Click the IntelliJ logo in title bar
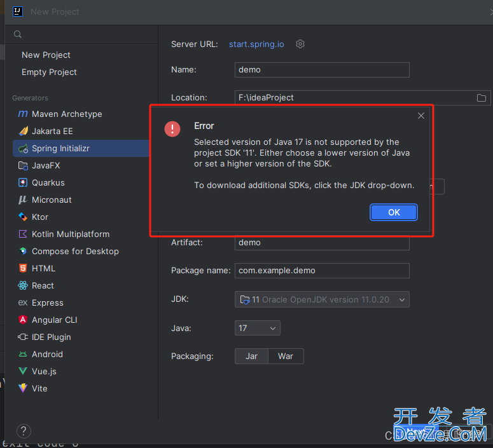493x448 pixels. (18, 11)
